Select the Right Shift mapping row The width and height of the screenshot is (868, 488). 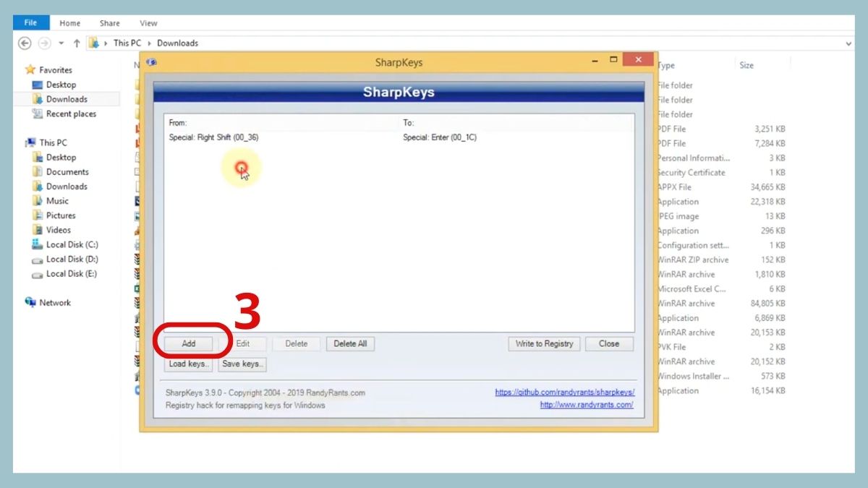click(289, 137)
